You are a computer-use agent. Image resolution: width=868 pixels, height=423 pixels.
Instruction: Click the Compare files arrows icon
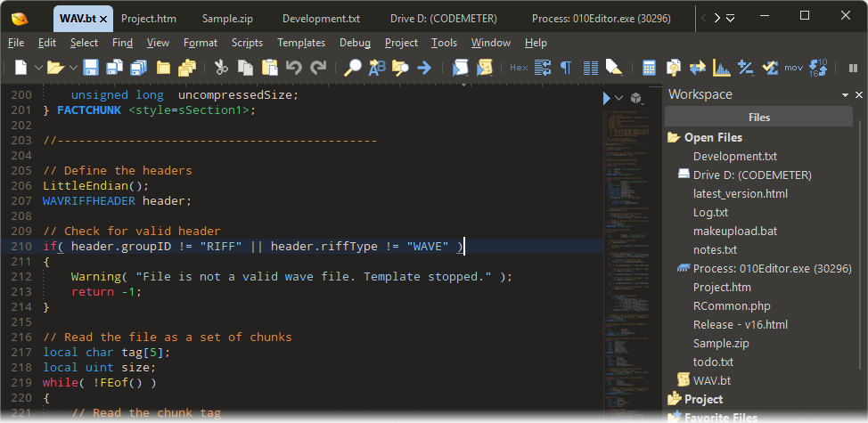tap(697, 68)
